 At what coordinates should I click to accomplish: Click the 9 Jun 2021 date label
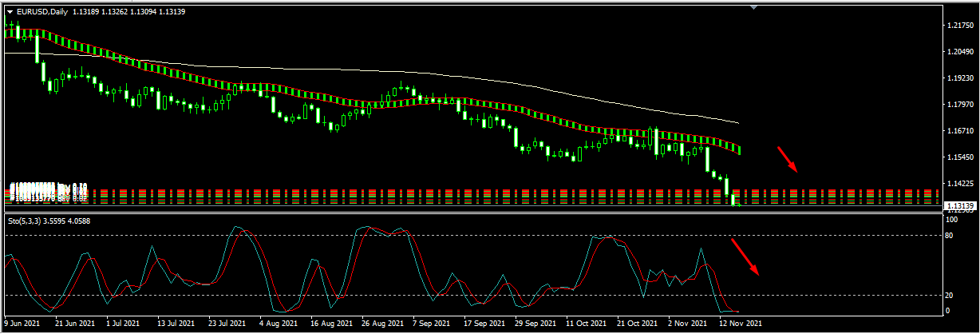tap(22, 324)
